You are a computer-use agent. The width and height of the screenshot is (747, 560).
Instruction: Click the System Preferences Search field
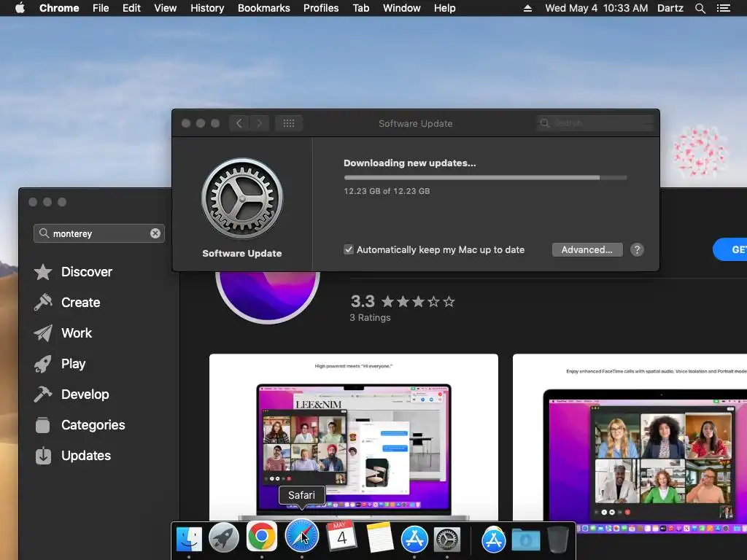click(x=595, y=123)
